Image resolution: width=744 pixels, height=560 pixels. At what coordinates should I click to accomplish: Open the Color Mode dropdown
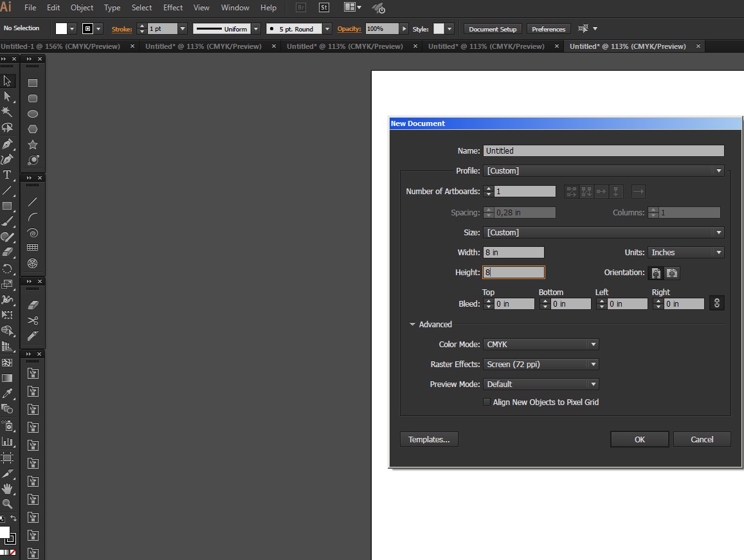pyautogui.click(x=541, y=345)
